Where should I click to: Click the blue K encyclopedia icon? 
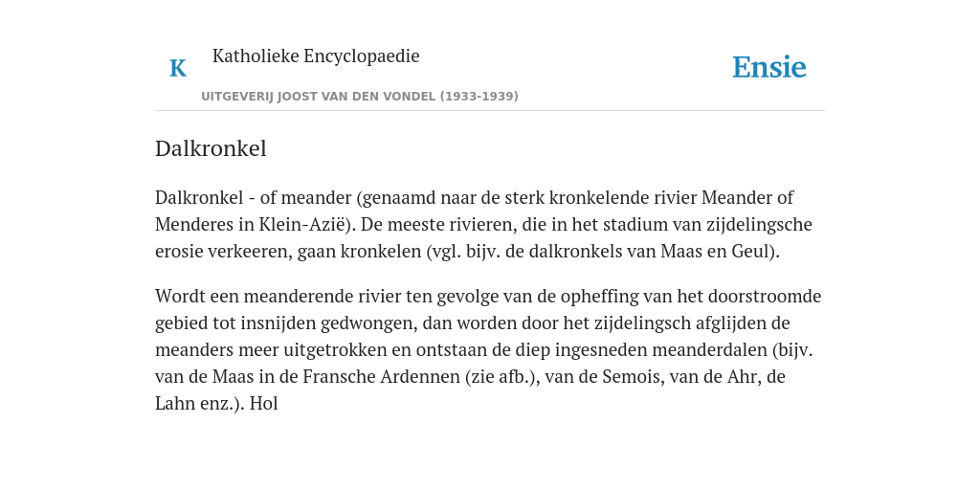178,68
